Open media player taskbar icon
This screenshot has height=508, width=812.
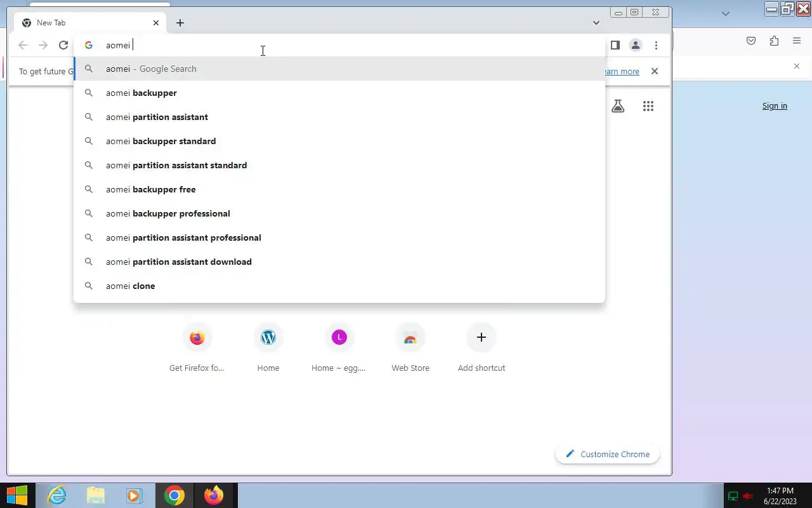(x=134, y=495)
